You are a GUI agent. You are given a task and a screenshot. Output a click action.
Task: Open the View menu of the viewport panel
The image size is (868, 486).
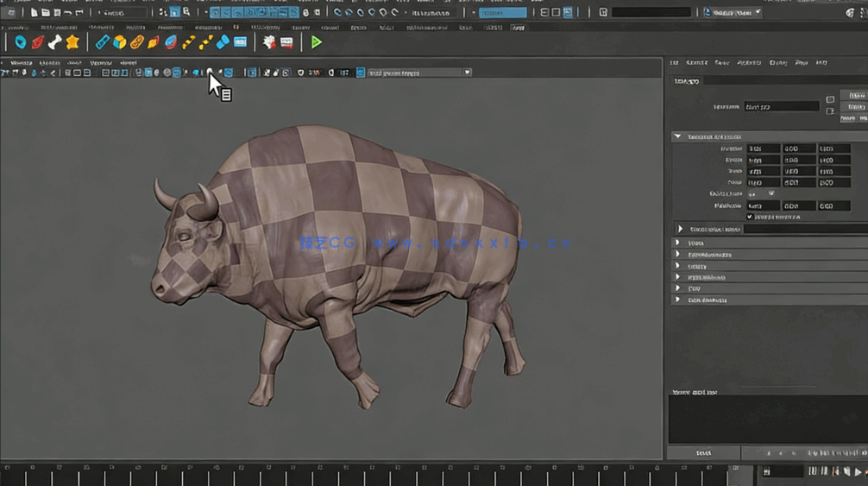point(19,62)
